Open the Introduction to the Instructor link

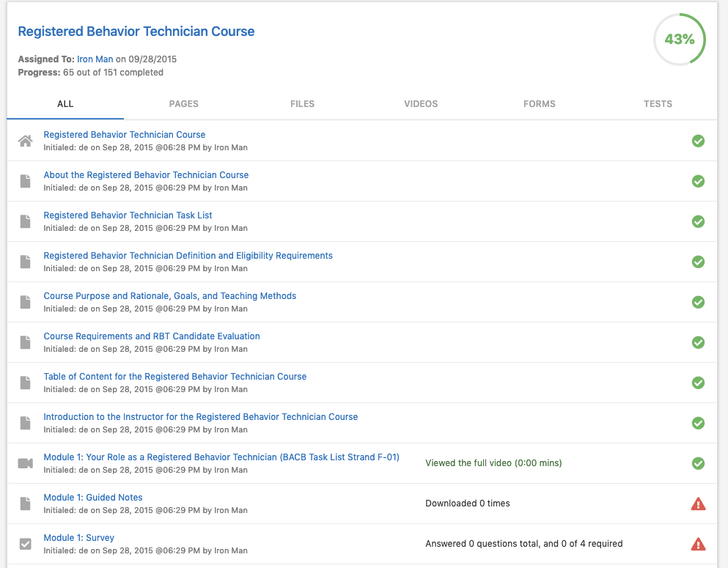coord(201,417)
